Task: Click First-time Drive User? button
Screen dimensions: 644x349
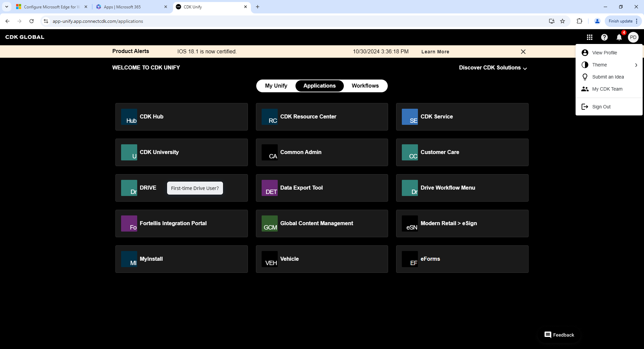Action: click(195, 188)
